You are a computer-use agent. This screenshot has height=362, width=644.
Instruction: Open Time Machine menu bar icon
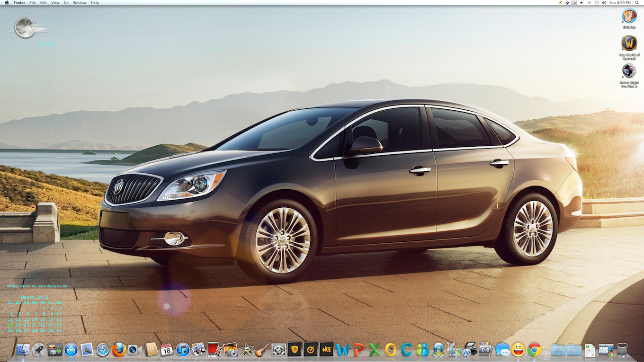point(597,3)
